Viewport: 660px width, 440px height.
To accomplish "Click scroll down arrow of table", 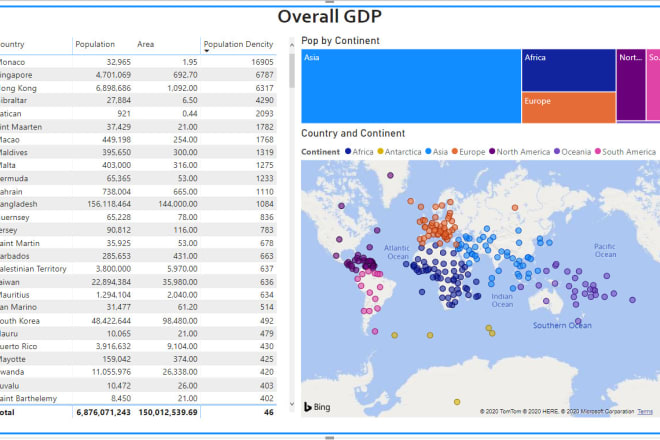I will click(292, 404).
